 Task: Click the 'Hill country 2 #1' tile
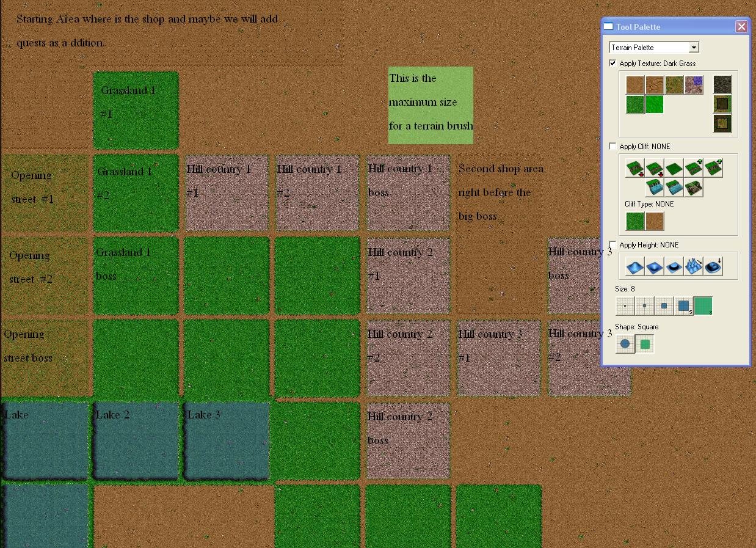pos(408,276)
